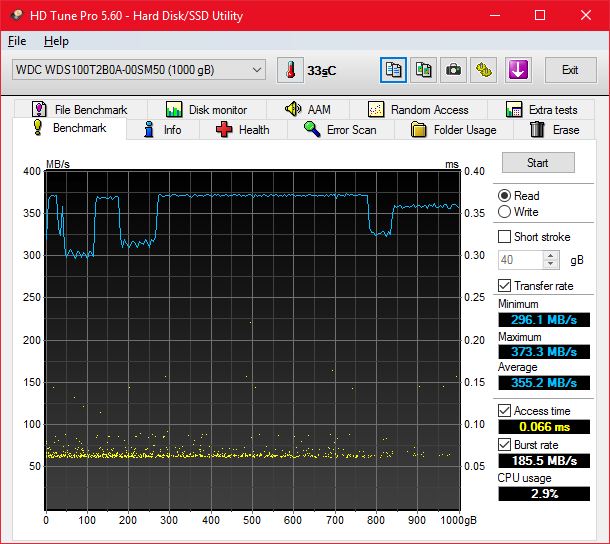The width and height of the screenshot is (610, 544).
Task: Select the Write radio button
Action: (504, 212)
